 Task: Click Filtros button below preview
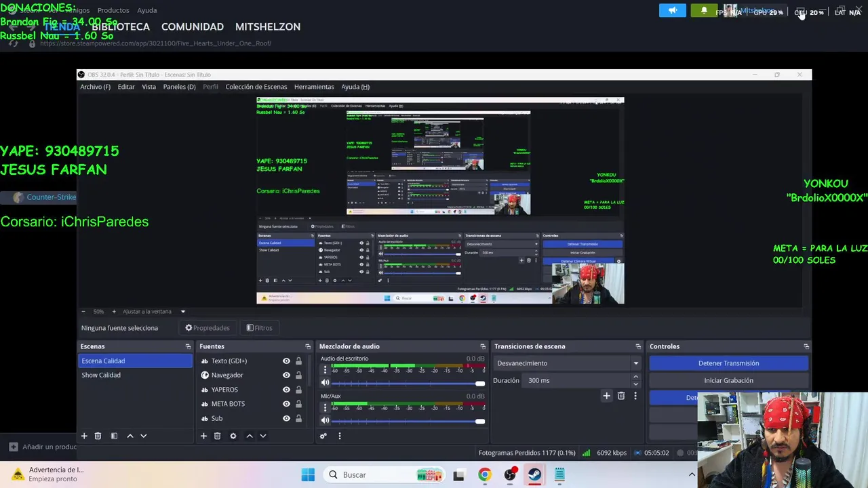coord(259,328)
